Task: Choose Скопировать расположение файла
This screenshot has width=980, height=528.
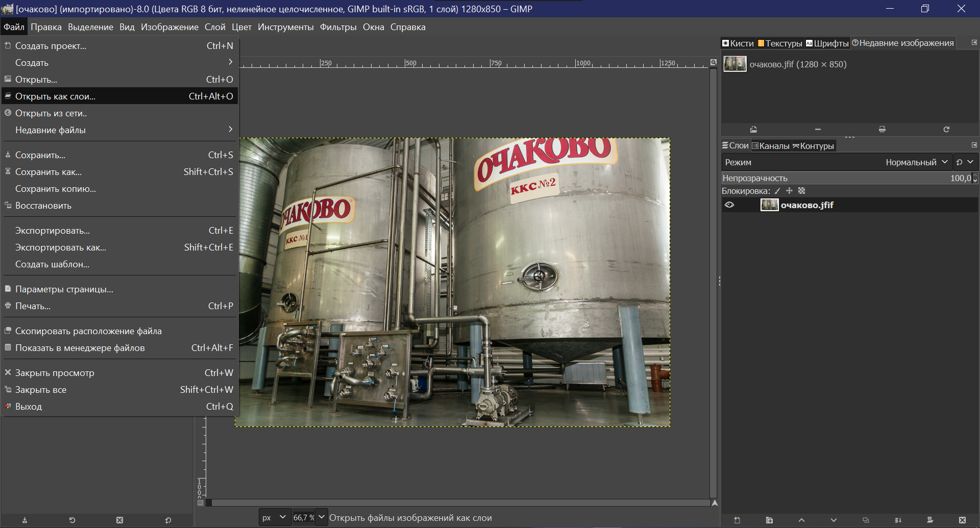Action: click(119, 331)
